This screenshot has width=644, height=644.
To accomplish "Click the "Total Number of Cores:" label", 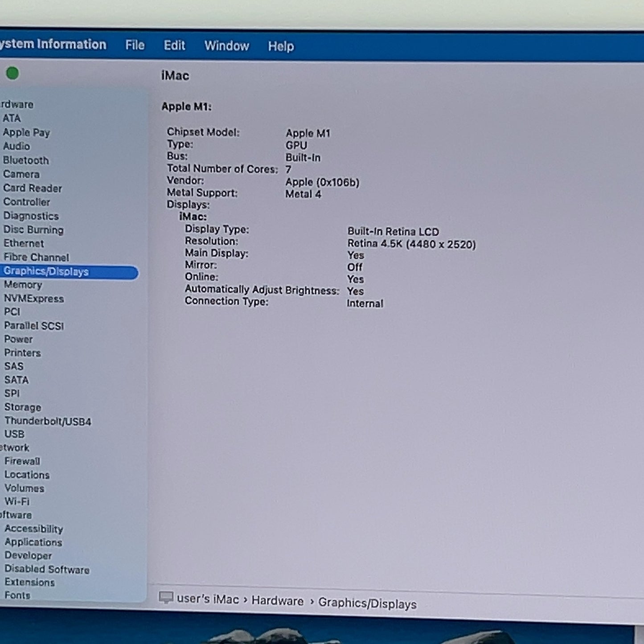I will (x=222, y=169).
